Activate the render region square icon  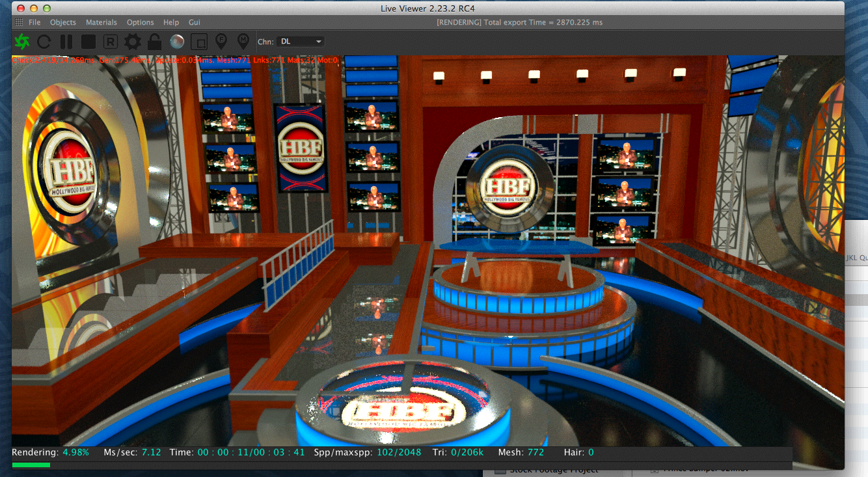tap(199, 42)
